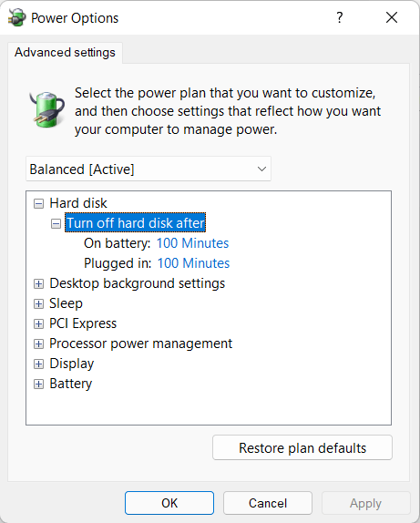The image size is (420, 523).
Task: Close the Power Options dialog
Action: pyautogui.click(x=392, y=17)
